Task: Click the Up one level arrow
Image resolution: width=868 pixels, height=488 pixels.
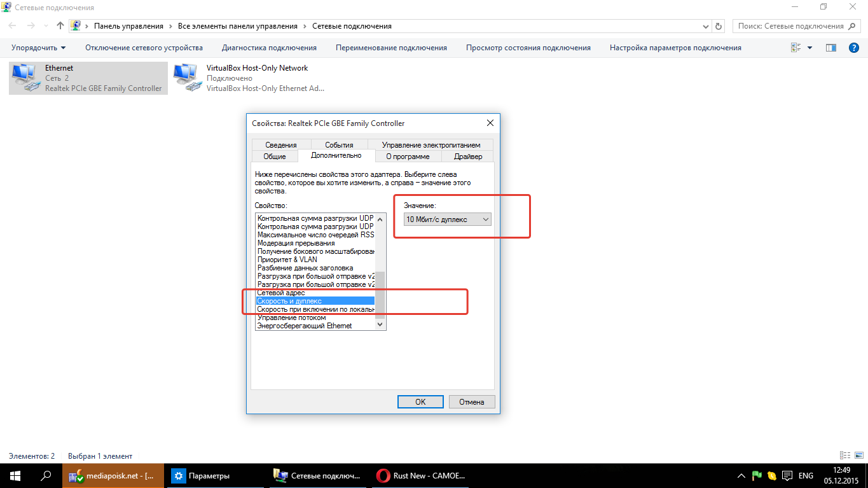Action: pyautogui.click(x=60, y=26)
